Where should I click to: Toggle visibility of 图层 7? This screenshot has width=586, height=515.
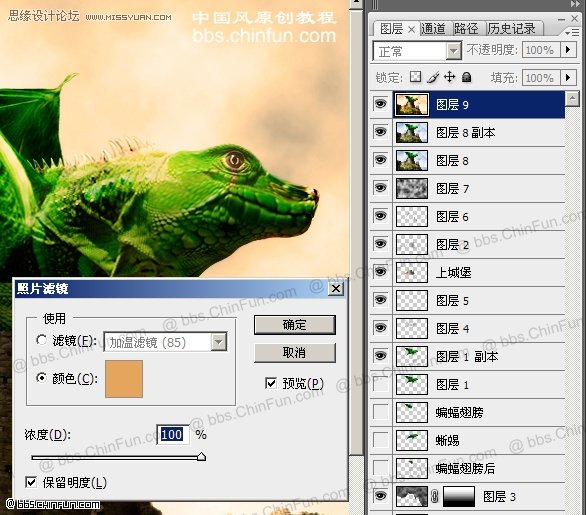tap(380, 188)
